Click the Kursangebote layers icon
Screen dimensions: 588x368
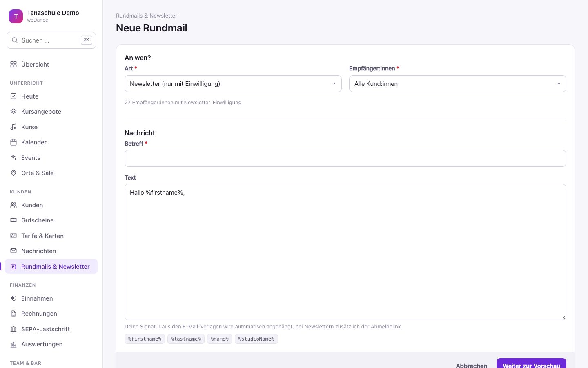click(13, 111)
